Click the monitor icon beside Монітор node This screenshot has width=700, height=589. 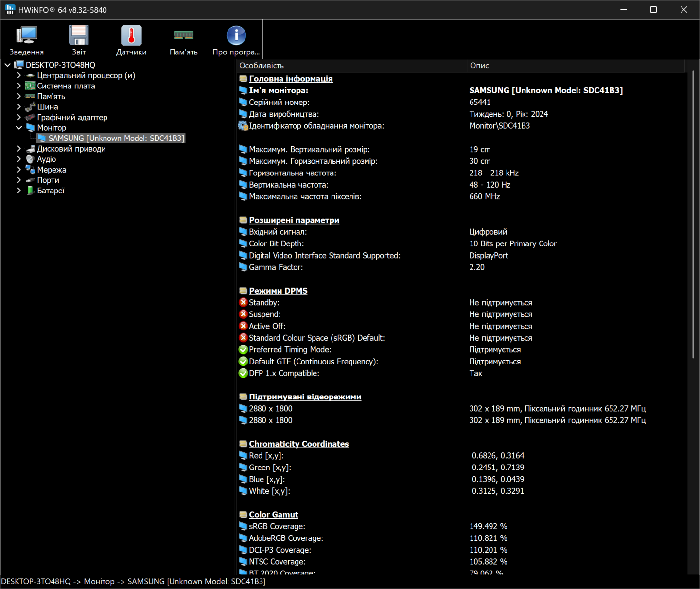click(x=30, y=128)
